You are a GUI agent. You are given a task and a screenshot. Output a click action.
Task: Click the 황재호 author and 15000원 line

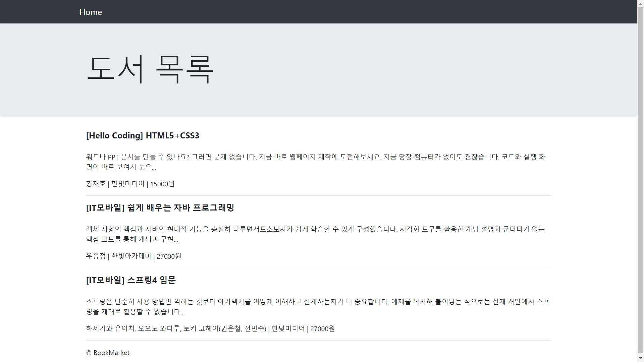coord(130,184)
